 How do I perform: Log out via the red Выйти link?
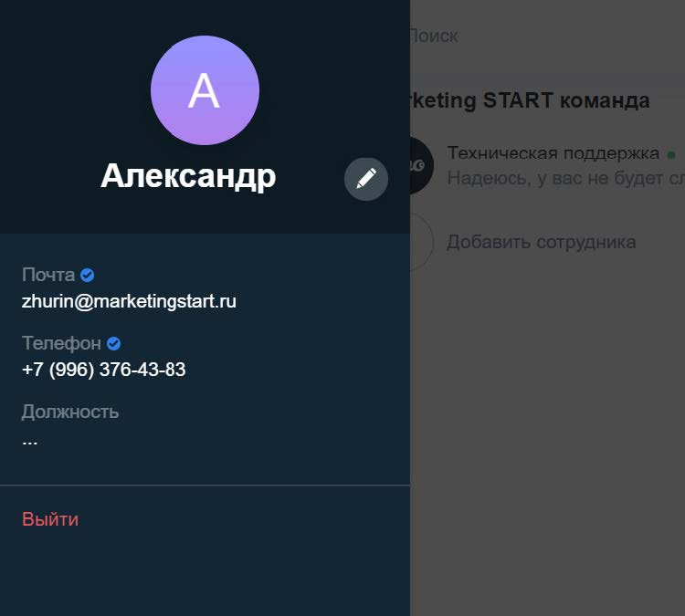pos(50,519)
